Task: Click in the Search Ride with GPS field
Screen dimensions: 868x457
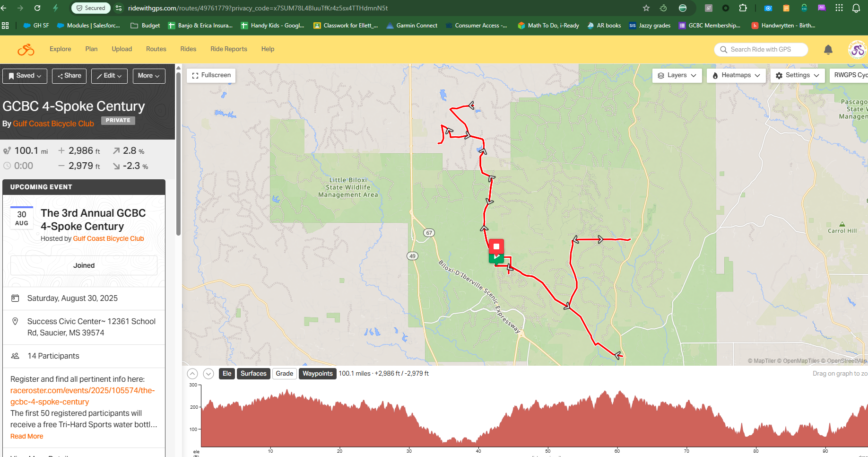Action: pos(761,50)
